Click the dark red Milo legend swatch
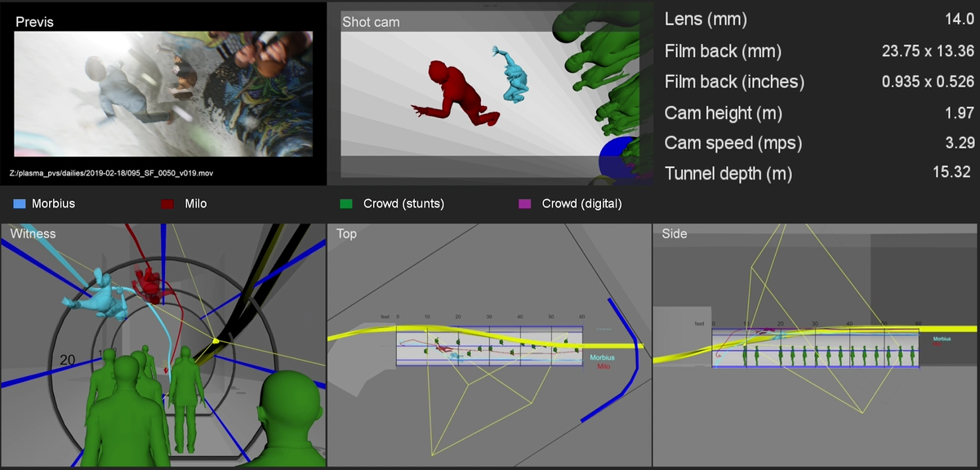Screen dimensions: 980x470 (168, 204)
